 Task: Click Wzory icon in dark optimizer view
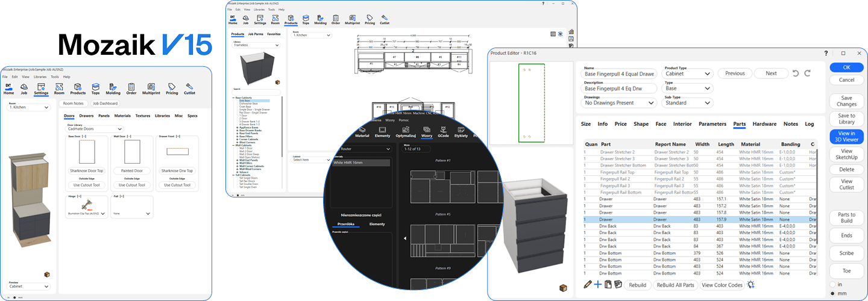tap(427, 132)
